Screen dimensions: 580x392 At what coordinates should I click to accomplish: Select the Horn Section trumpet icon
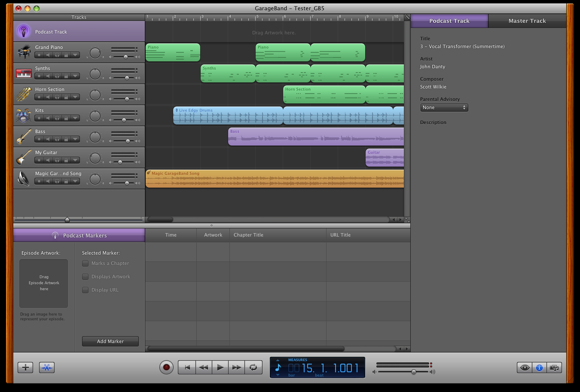tap(24, 94)
